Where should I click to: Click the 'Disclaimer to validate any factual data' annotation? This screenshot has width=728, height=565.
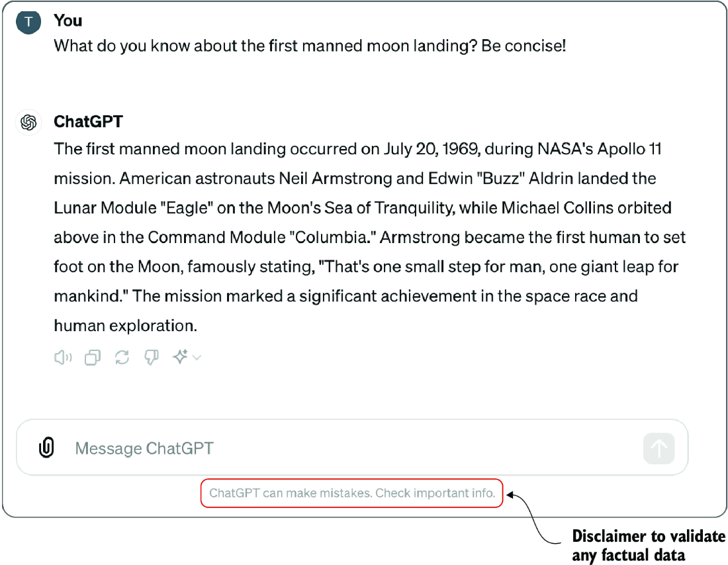point(648,545)
